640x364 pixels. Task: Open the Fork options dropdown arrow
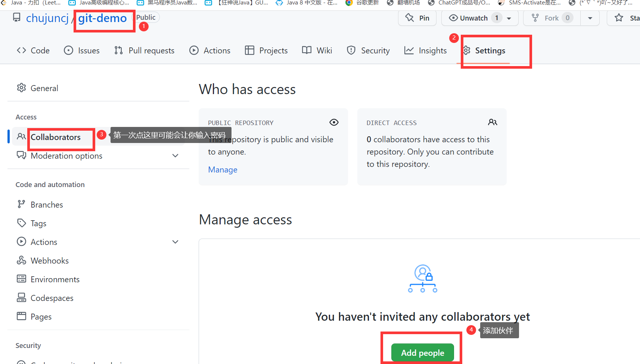click(590, 18)
